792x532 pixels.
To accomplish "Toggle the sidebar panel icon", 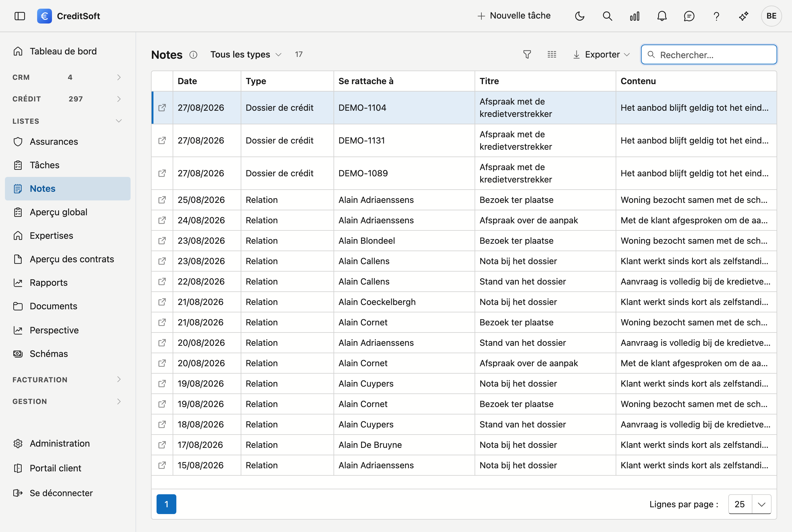I will click(20, 16).
